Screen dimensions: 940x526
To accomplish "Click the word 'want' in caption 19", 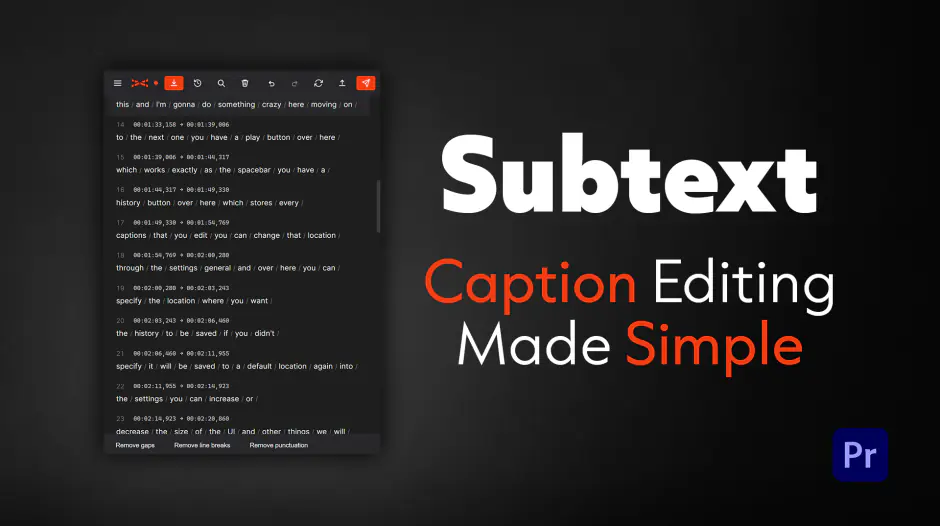I will pyautogui.click(x=259, y=301).
